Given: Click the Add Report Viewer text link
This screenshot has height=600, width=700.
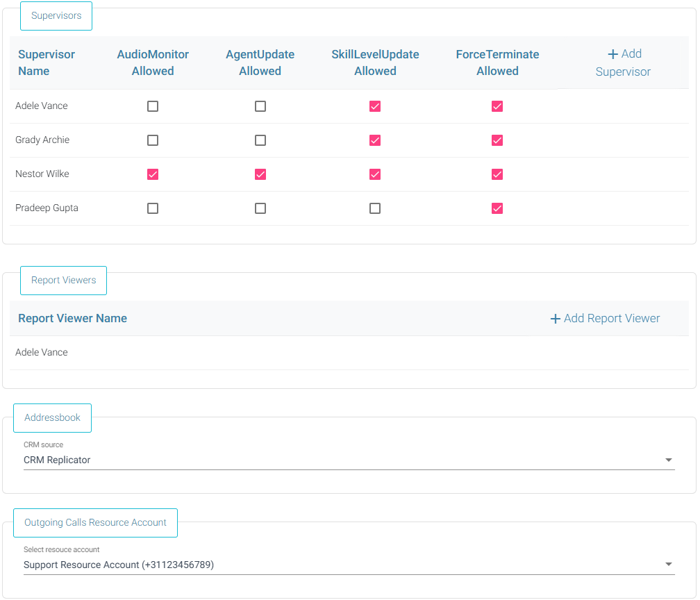Looking at the screenshot, I should point(611,319).
